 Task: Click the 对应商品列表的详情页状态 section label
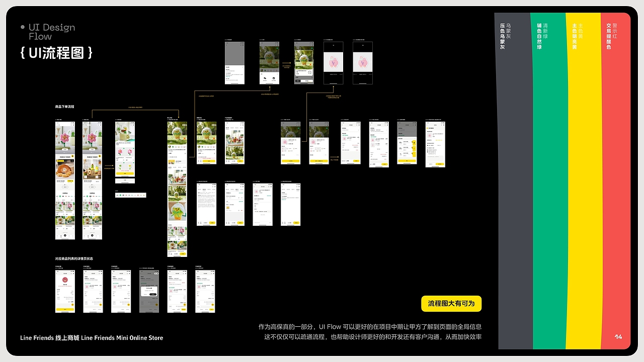tap(74, 258)
